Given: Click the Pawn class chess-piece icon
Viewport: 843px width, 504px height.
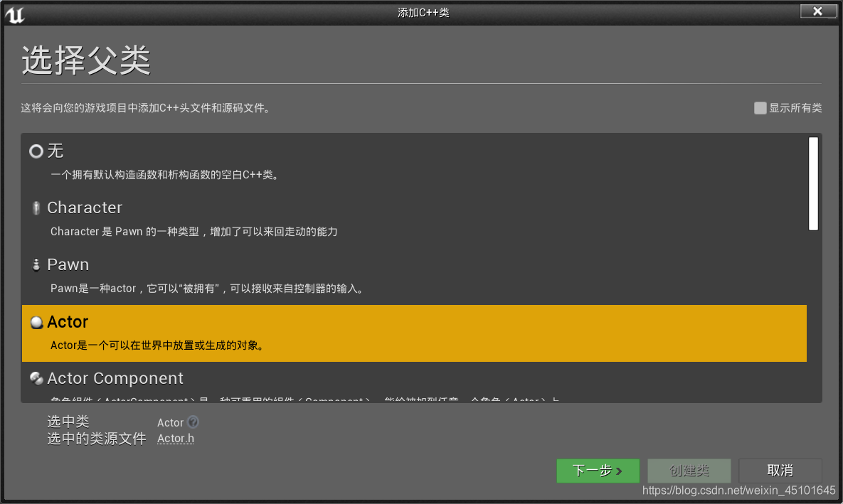Looking at the screenshot, I should (x=36, y=265).
